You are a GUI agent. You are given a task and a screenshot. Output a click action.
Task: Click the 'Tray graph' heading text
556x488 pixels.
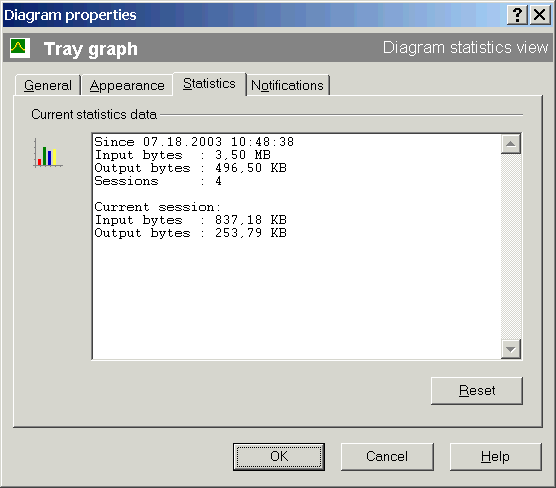point(91,49)
